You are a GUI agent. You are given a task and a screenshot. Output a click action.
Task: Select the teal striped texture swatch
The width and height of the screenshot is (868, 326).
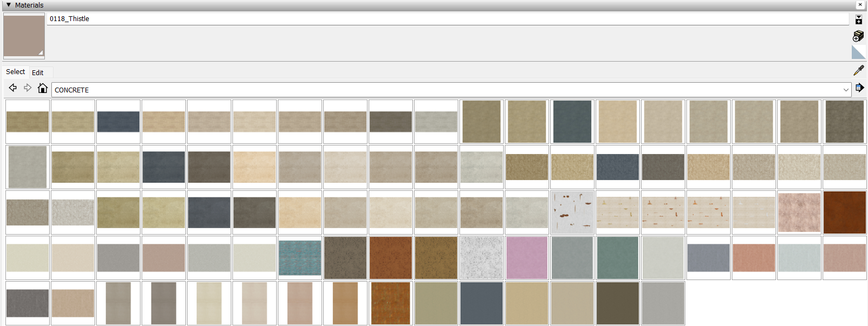click(300, 258)
